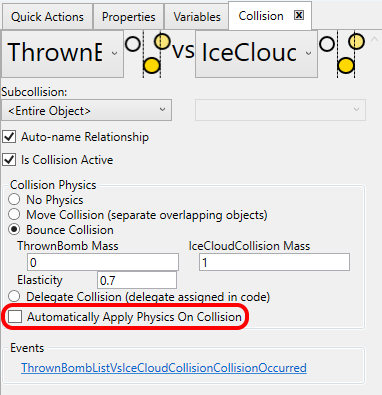
Task: Choose Move Collision radio option
Action: tap(14, 215)
